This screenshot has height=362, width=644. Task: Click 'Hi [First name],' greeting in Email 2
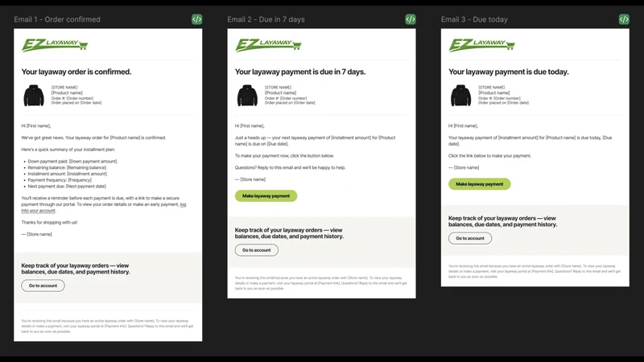coord(250,126)
